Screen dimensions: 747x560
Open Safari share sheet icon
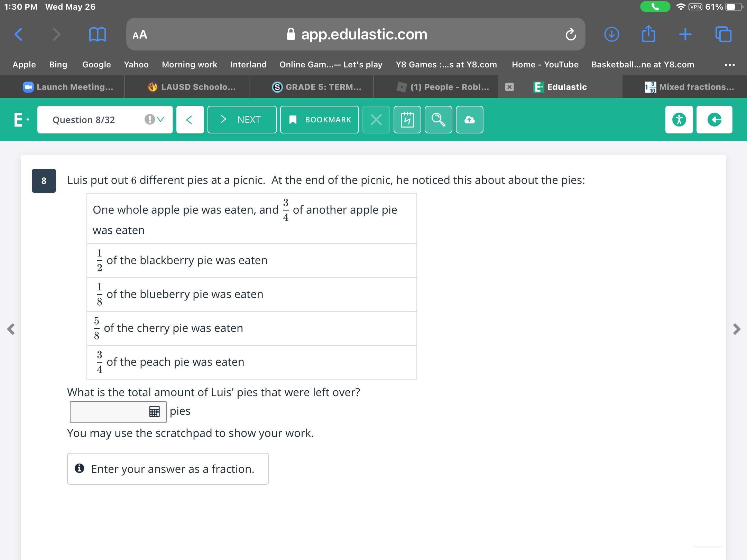648,34
